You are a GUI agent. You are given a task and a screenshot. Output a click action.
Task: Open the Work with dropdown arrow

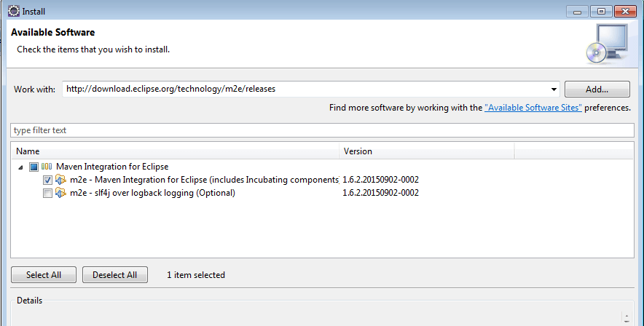[x=554, y=90]
